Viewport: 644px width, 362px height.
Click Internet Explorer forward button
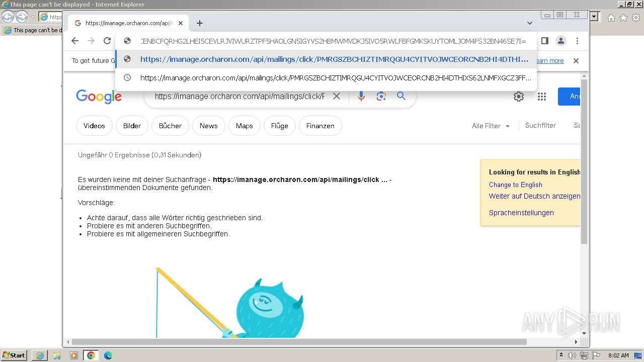22,17
